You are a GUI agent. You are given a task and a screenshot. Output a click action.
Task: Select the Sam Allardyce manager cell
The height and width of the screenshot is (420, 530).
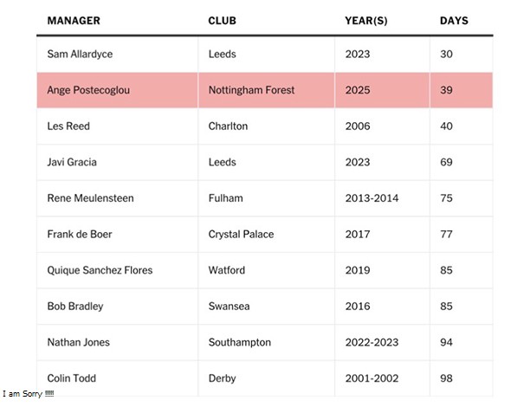pos(80,54)
